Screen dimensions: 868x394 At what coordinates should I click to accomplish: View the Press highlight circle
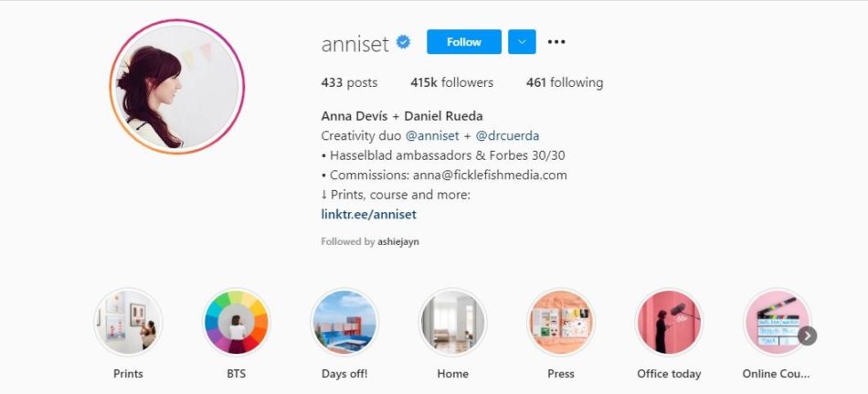pyautogui.click(x=561, y=323)
